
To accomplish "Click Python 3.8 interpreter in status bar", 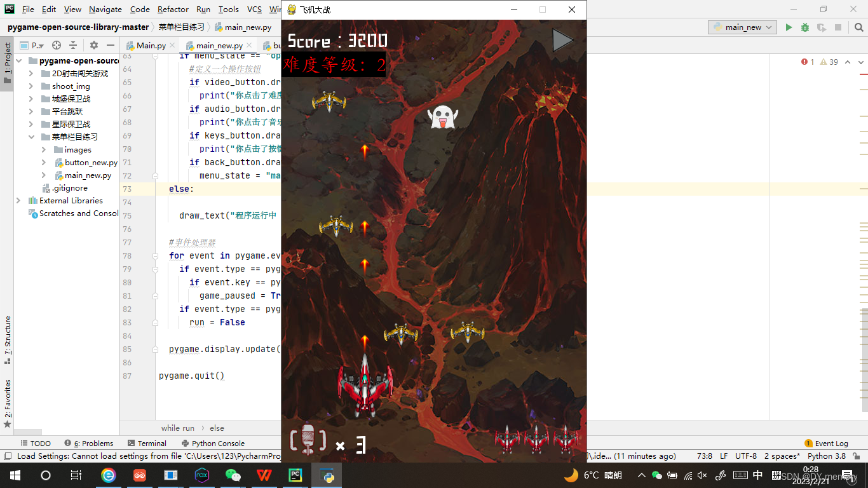I will tap(827, 456).
